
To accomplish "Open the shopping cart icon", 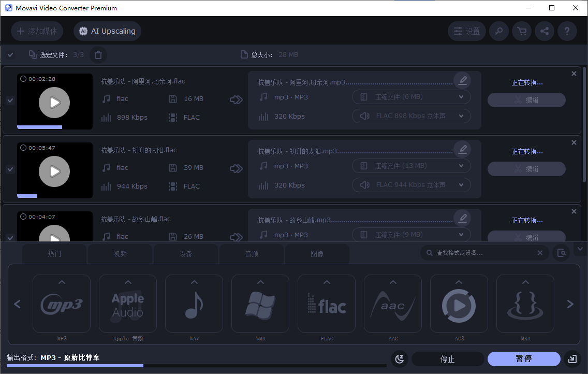I will 521,31.
